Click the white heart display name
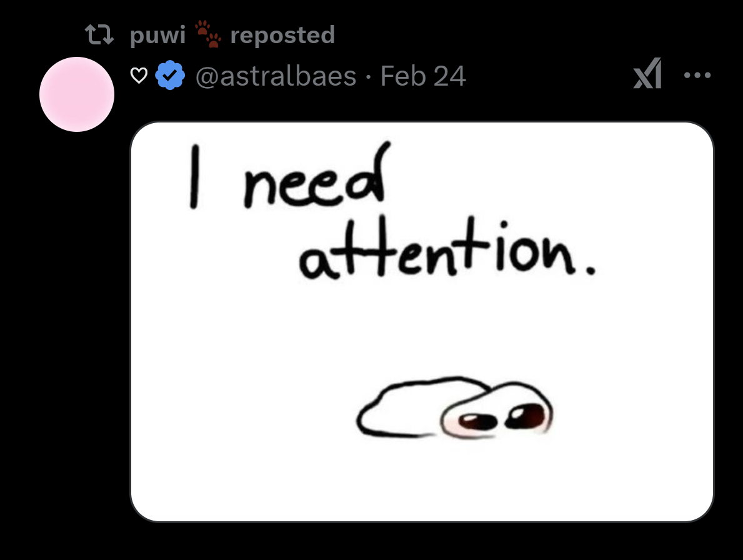The width and height of the screenshot is (743, 560). click(x=139, y=76)
